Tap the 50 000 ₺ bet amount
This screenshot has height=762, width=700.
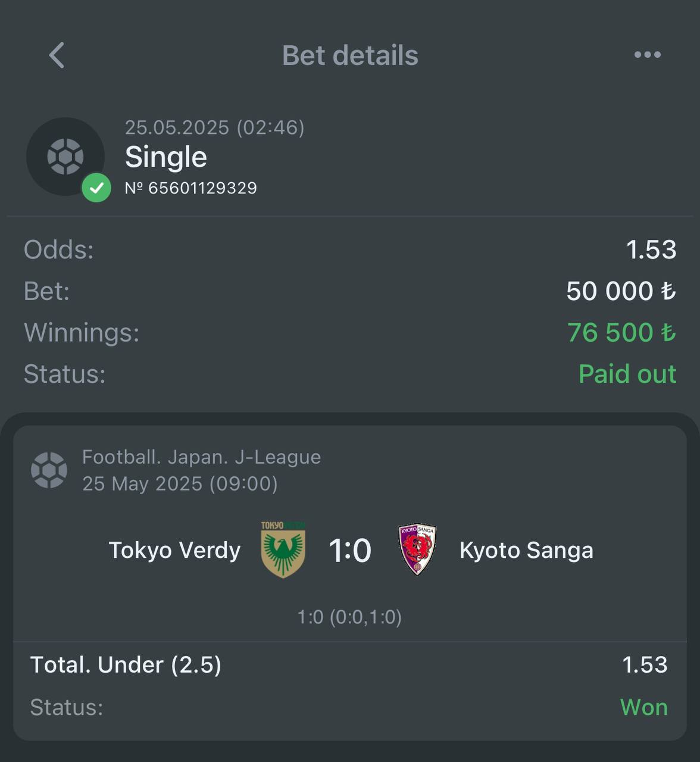click(x=621, y=291)
